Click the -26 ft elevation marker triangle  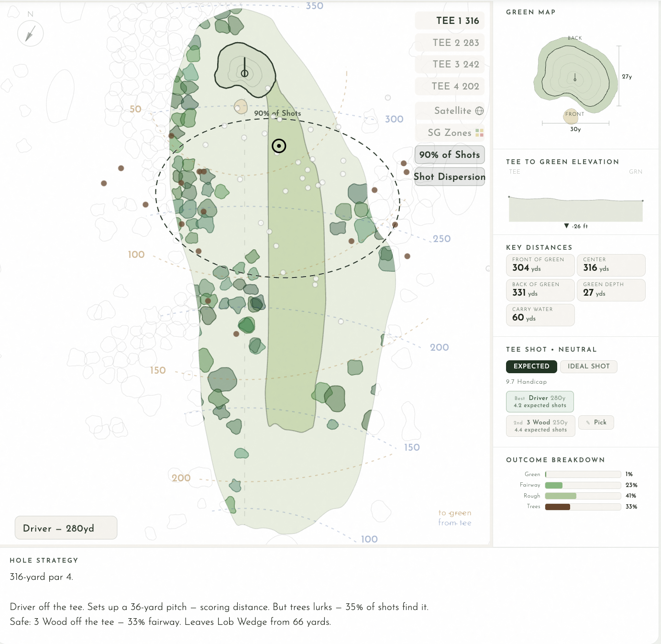566,226
